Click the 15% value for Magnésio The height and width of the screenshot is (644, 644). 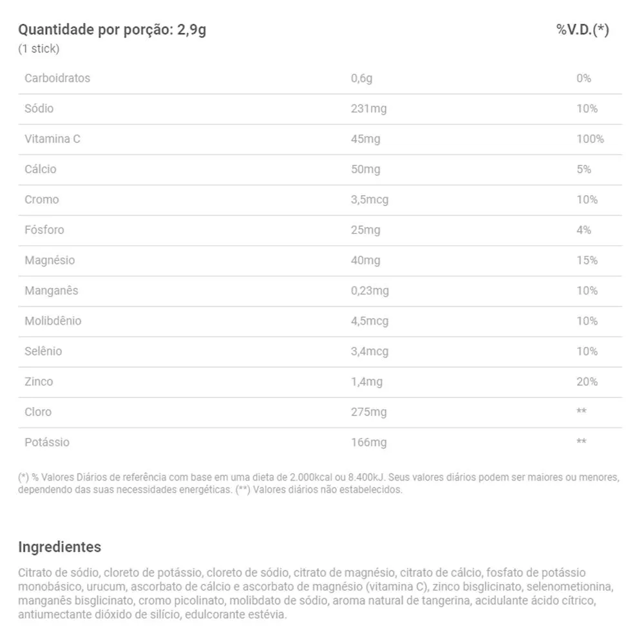pyautogui.click(x=587, y=260)
